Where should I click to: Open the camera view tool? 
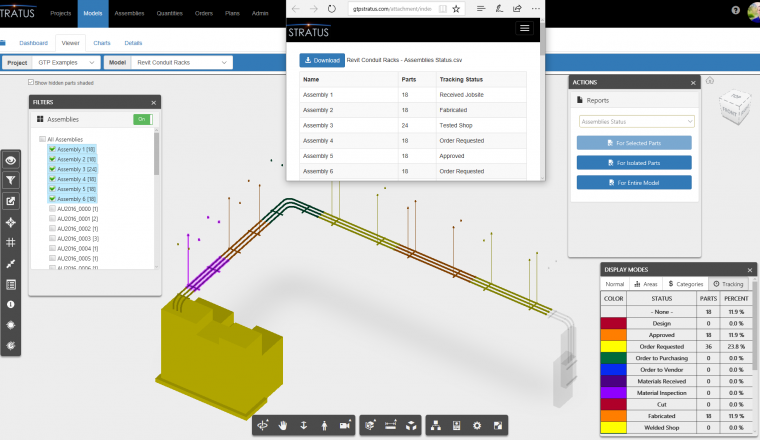coord(343,425)
